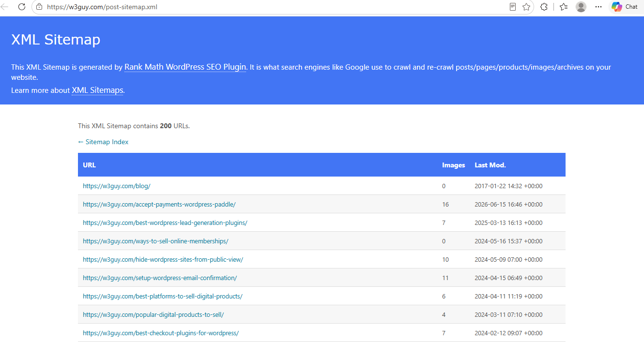Viewport: 644px width, 342px height.
Task: Reload the page with refresh icon
Action: click(x=21, y=7)
